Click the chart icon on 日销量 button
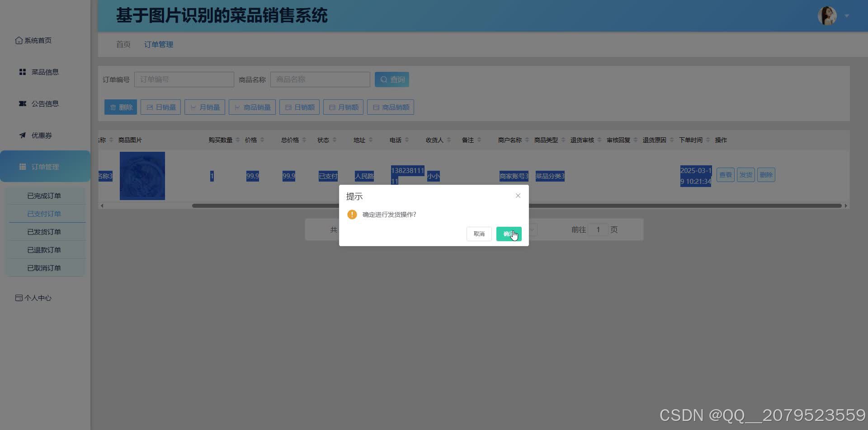Viewport: 868px width, 430px height. 150,107
